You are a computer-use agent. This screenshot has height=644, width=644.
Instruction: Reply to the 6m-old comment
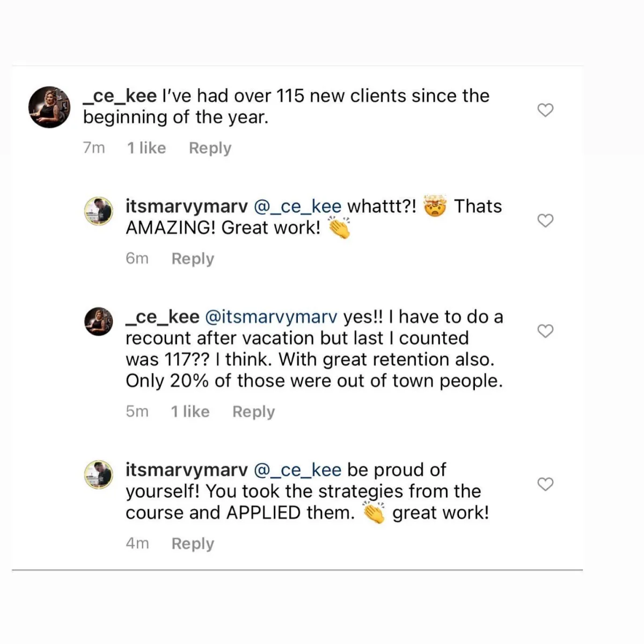coord(193,259)
